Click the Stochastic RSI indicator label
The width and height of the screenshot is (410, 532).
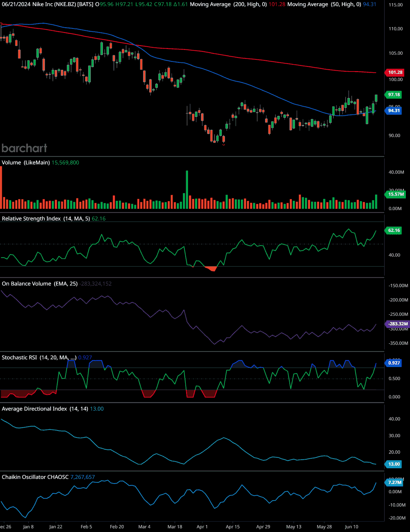(39, 357)
